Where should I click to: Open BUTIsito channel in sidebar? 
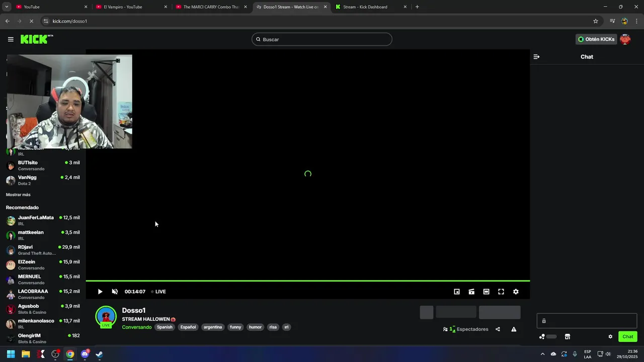pyautogui.click(x=43, y=165)
